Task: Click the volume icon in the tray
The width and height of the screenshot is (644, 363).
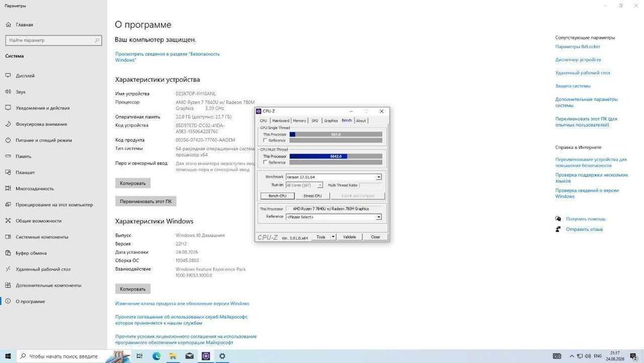Action: click(588, 356)
